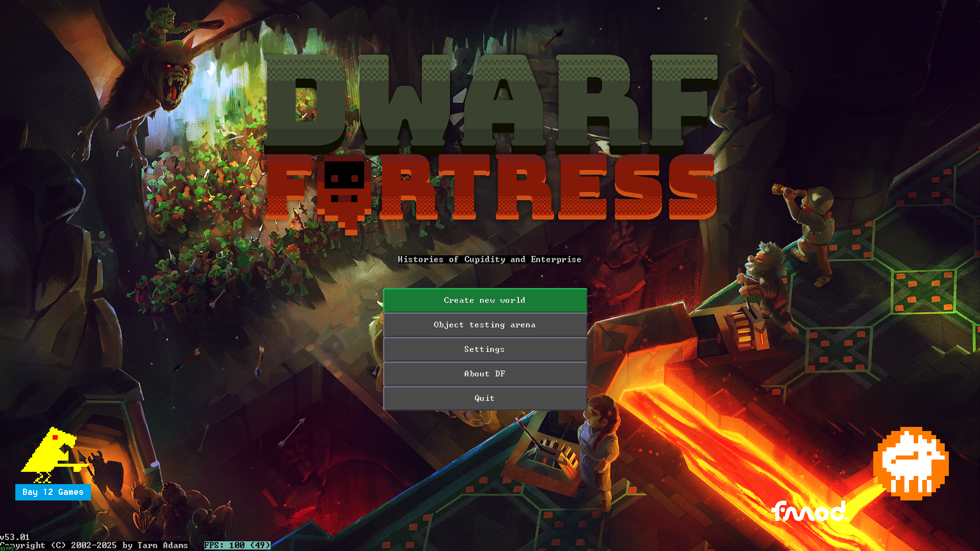Click the Create new world button

(485, 300)
